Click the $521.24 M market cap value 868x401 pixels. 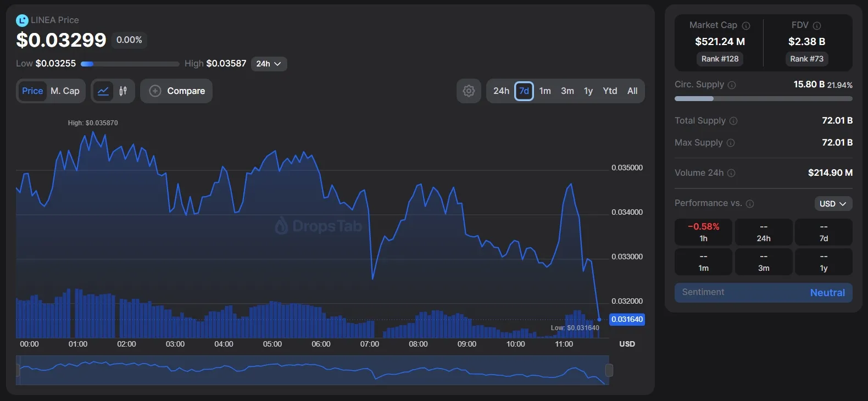click(x=720, y=42)
